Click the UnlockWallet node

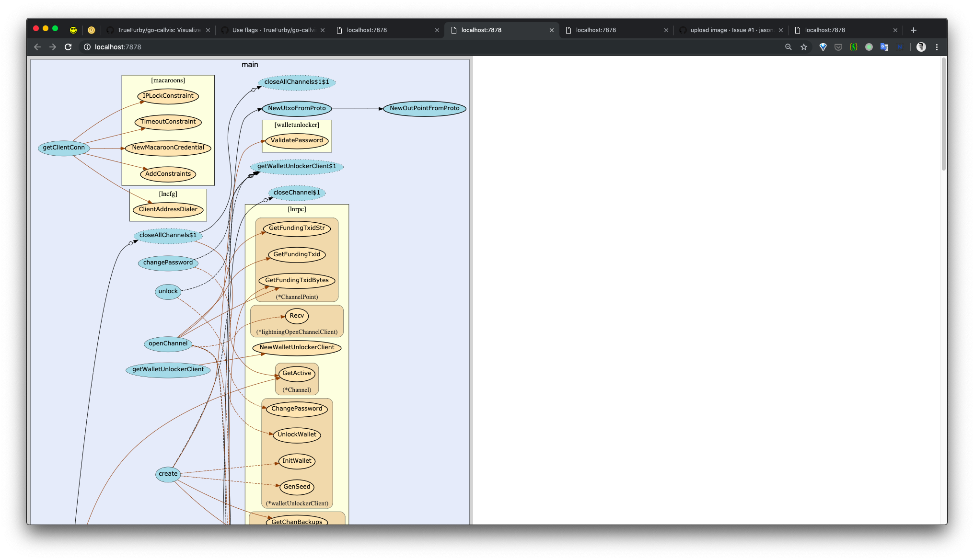pos(297,434)
